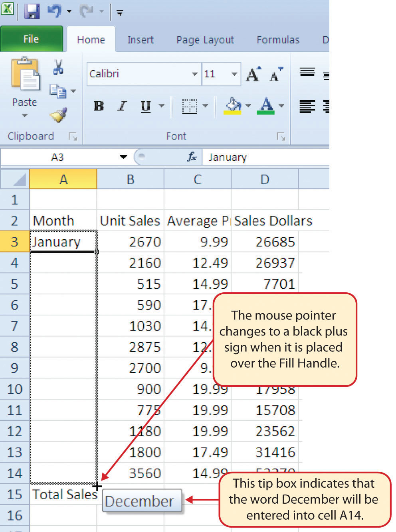Toggle Underline formatting
Screen dimensions: 396x532
146,106
